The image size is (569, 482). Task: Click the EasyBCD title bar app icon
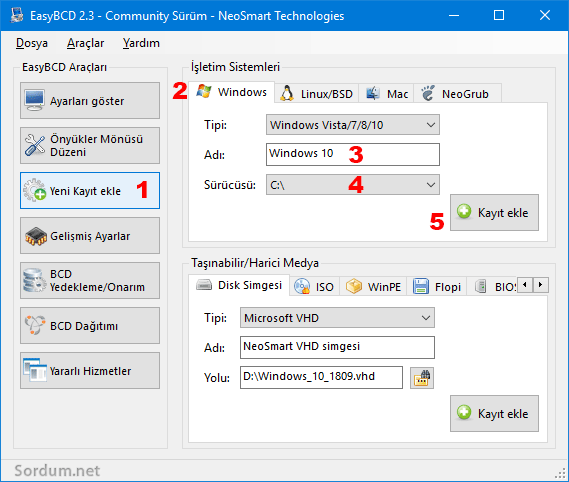click(x=16, y=15)
